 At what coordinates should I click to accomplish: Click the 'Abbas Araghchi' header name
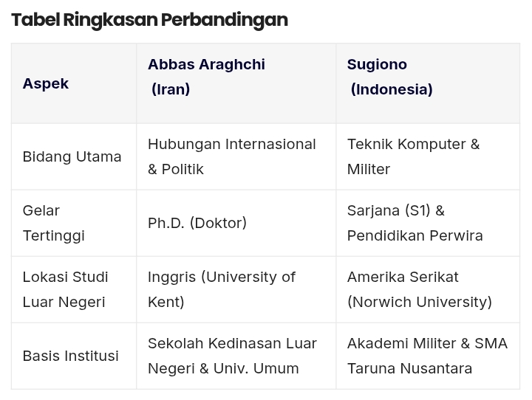(x=206, y=64)
